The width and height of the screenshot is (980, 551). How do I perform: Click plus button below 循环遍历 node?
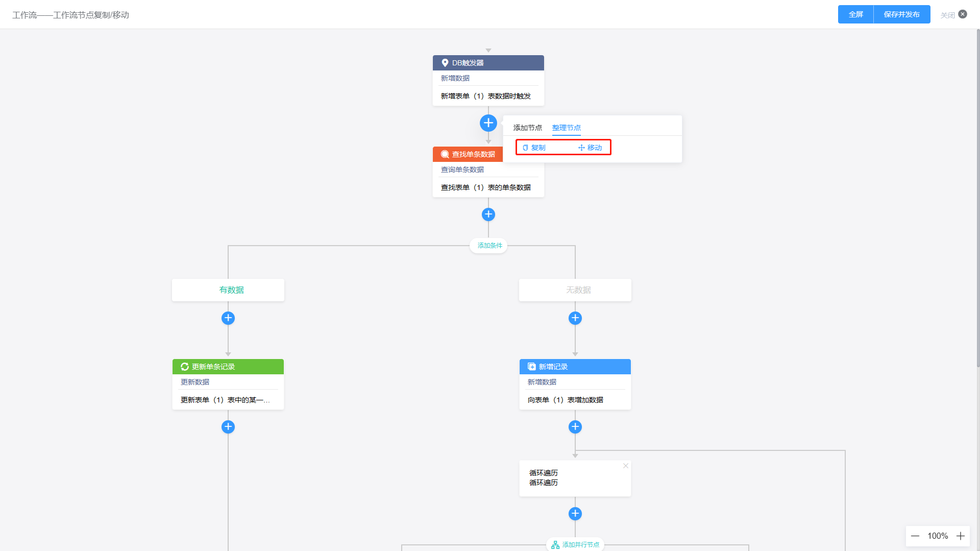[575, 514]
